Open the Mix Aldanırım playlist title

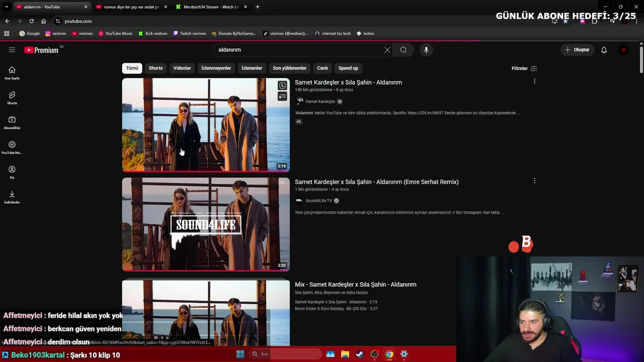pos(355,285)
